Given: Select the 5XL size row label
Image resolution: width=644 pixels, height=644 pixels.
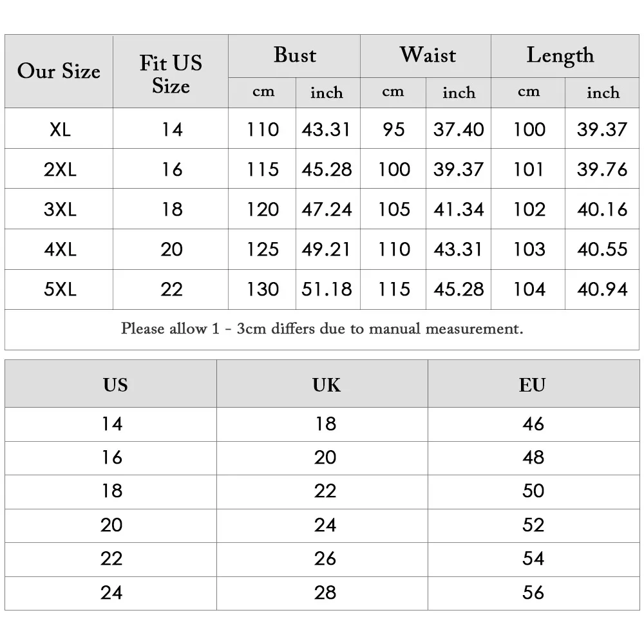Looking at the screenshot, I should click(60, 289).
